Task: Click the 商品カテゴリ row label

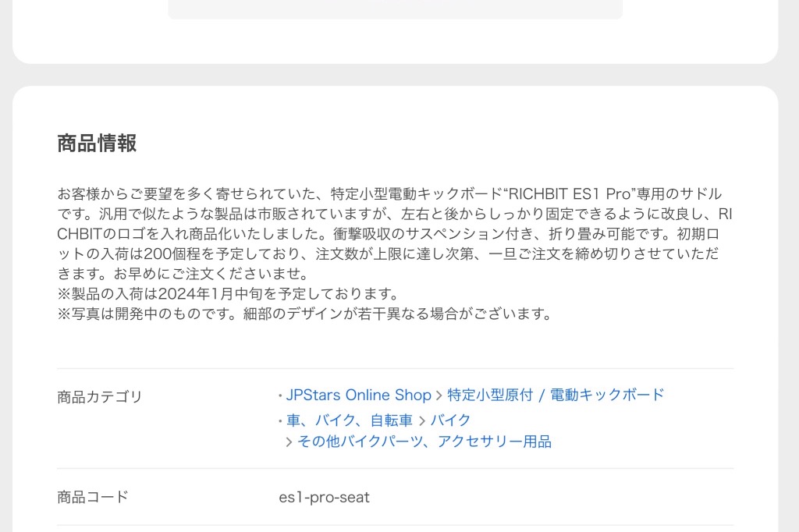Action: click(99, 396)
